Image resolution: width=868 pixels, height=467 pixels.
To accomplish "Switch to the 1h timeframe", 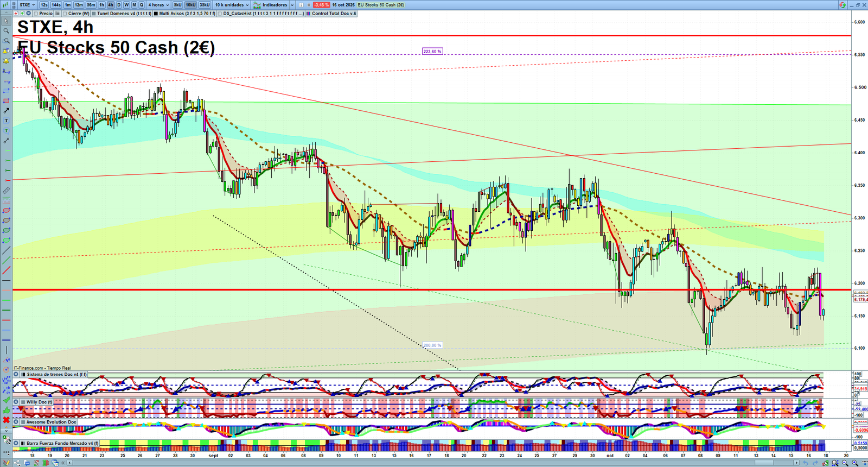I will [x=101, y=5].
